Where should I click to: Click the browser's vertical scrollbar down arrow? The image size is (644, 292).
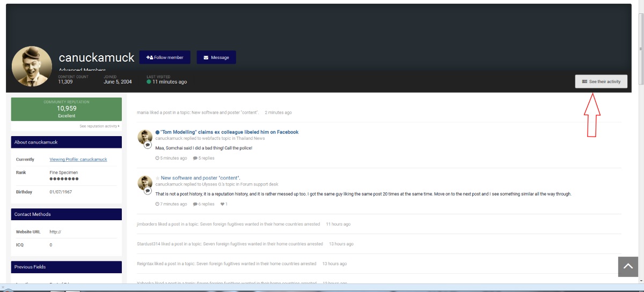[x=640, y=280]
